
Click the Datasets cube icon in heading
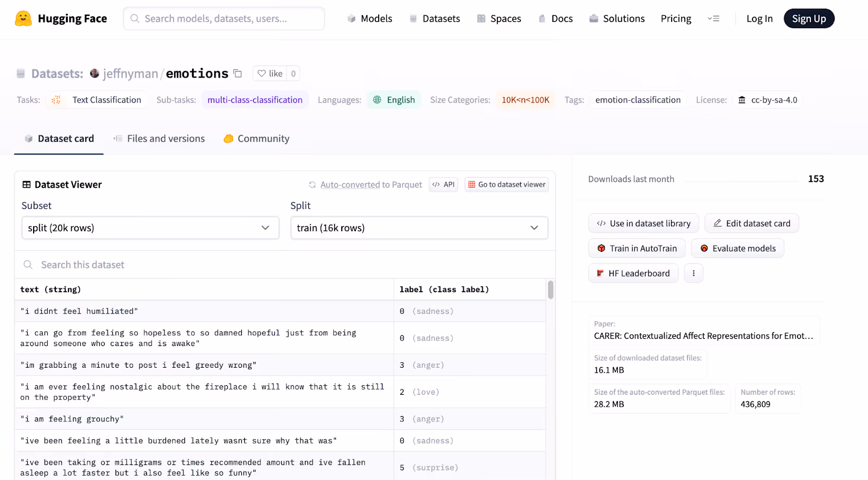pyautogui.click(x=21, y=73)
